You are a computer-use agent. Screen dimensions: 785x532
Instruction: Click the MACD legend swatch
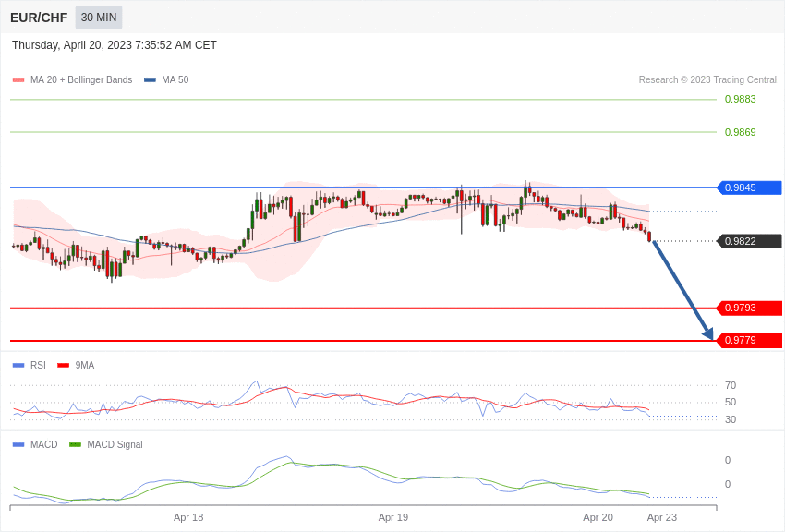[x=18, y=444]
